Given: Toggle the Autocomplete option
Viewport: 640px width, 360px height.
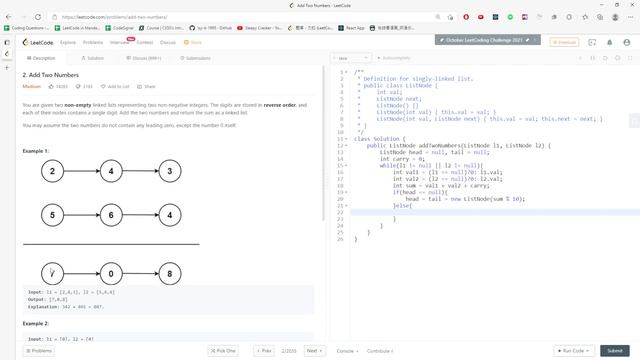Looking at the screenshot, I should (393, 58).
